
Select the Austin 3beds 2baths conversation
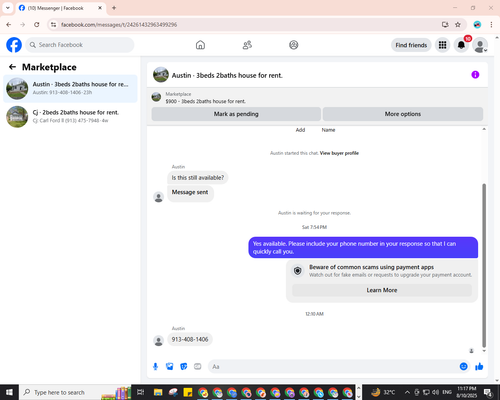[70, 89]
